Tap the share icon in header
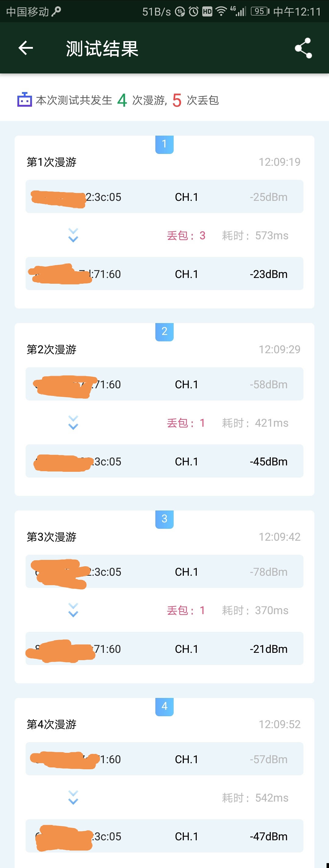 pos(303,48)
